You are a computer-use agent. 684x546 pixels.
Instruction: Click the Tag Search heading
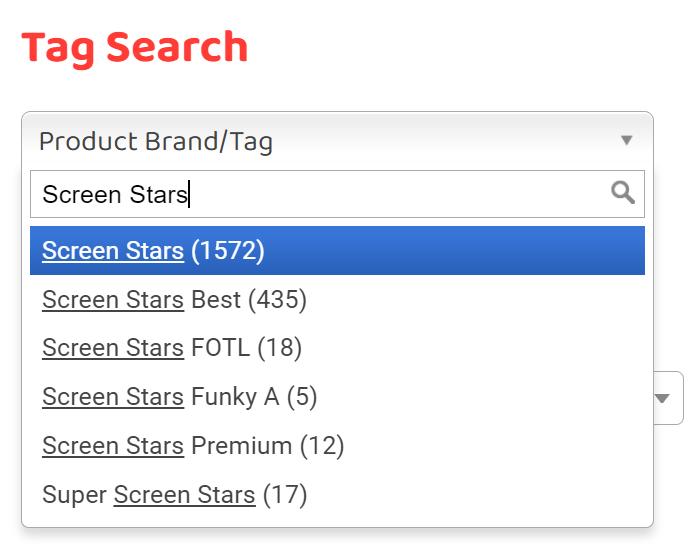135,48
